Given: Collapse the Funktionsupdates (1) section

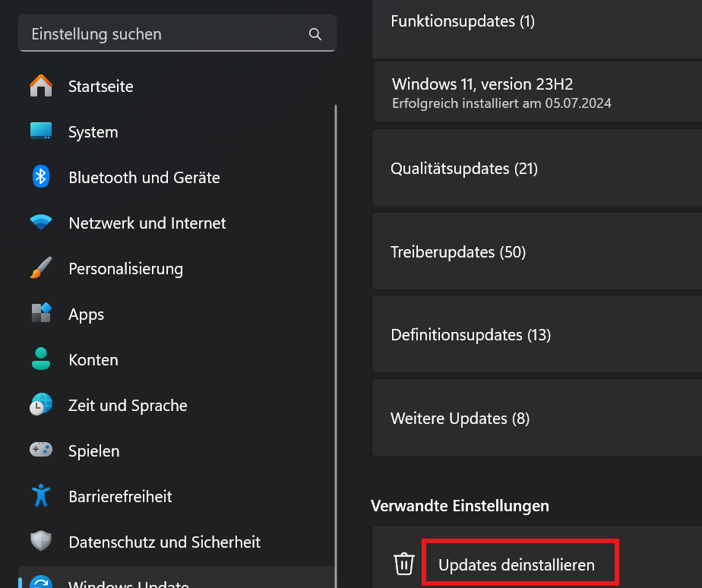Looking at the screenshot, I should 537,29.
